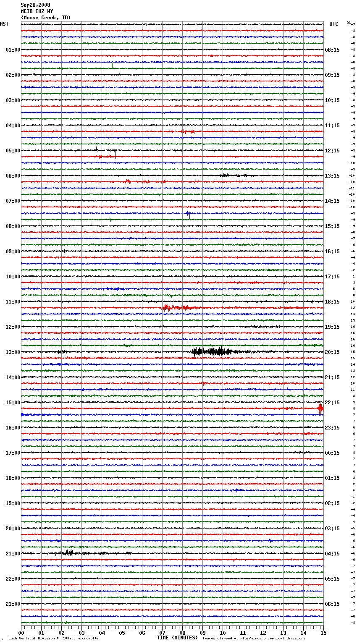Select the 15:00 MST time label
357x644 pixels.
tap(13, 403)
